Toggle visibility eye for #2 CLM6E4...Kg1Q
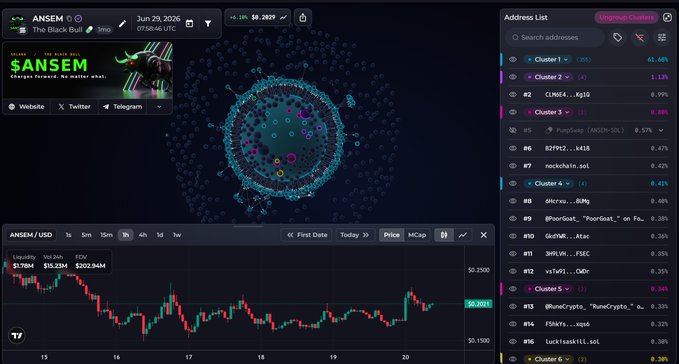 coord(513,94)
